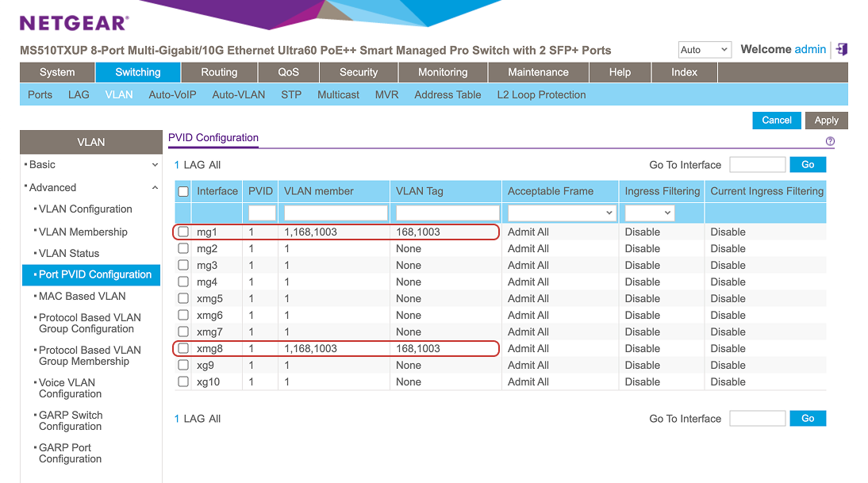868x483 pixels.
Task: Check the mg1 interface checkbox
Action: (183, 232)
